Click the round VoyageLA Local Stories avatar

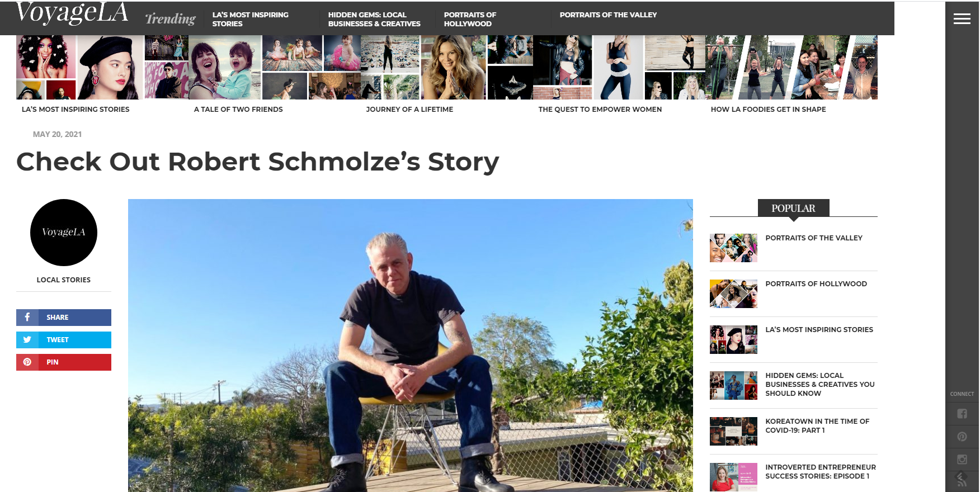click(x=64, y=233)
